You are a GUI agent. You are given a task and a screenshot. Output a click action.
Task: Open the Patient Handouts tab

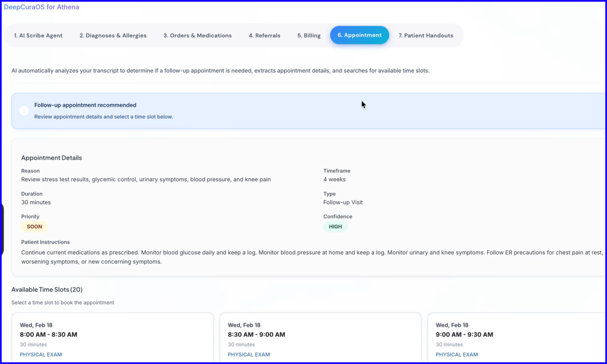pyautogui.click(x=426, y=35)
